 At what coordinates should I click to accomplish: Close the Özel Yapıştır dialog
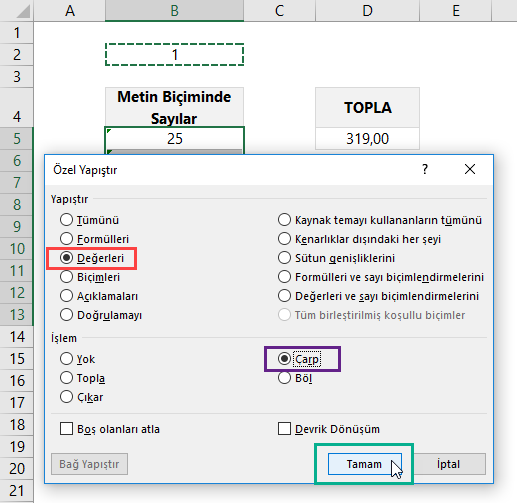tap(470, 169)
